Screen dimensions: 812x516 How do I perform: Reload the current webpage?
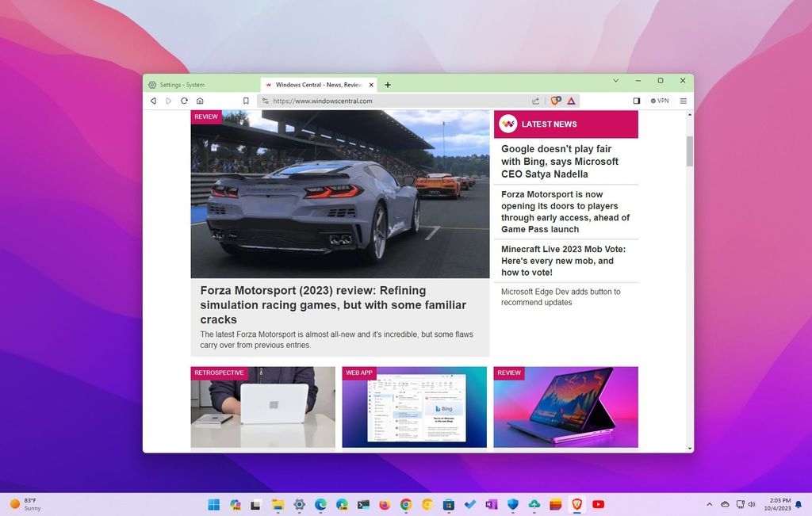click(x=184, y=101)
